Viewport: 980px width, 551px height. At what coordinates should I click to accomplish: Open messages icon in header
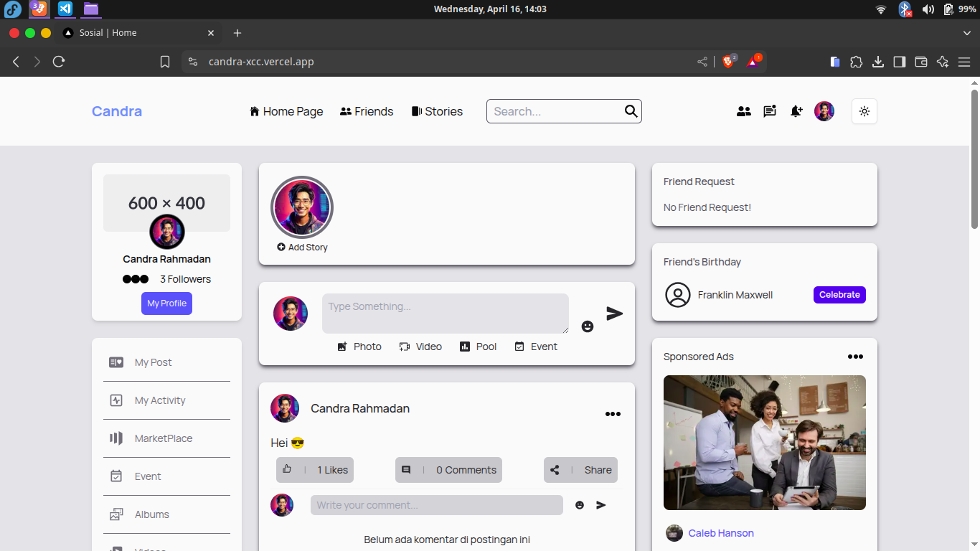click(x=770, y=111)
